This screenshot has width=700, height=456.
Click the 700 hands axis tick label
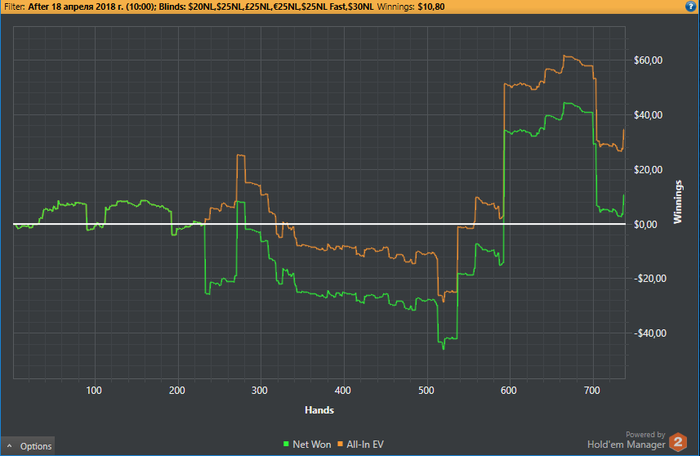[x=592, y=390]
